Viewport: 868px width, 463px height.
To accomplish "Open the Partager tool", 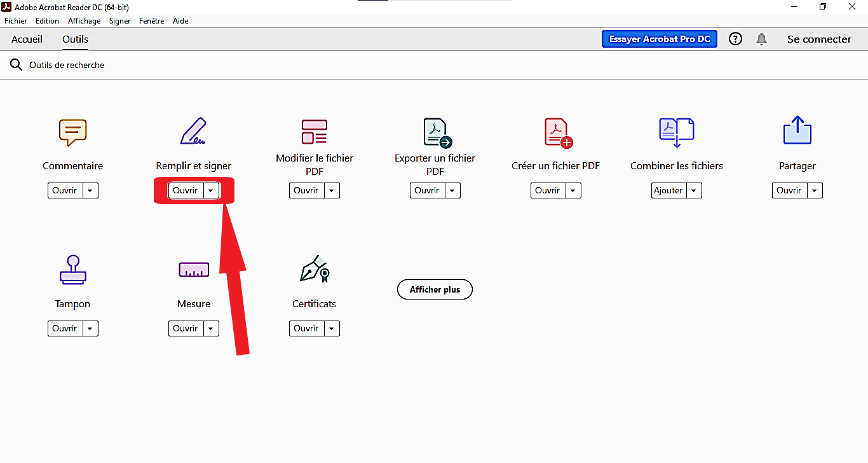I will tap(789, 190).
